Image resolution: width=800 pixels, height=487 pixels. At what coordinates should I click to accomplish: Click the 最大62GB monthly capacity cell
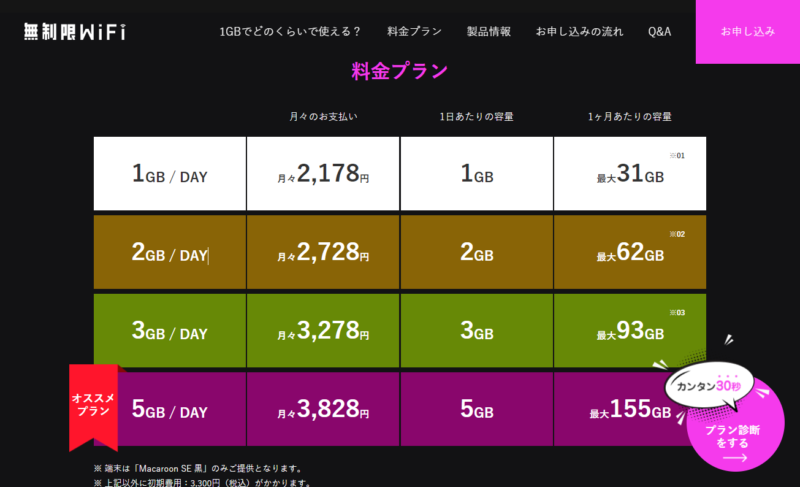(x=630, y=252)
